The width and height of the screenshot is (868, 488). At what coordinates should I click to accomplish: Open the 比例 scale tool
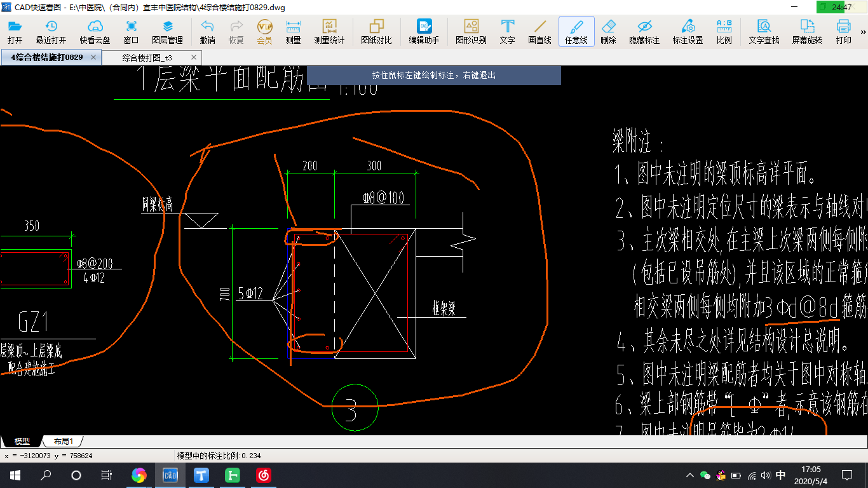724,31
